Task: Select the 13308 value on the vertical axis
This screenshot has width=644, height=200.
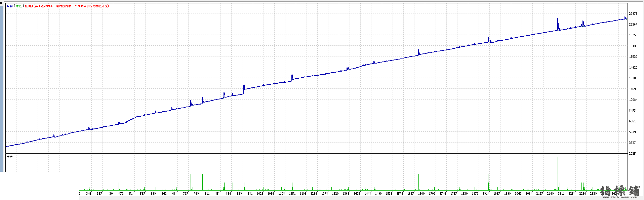Action: [x=633, y=78]
